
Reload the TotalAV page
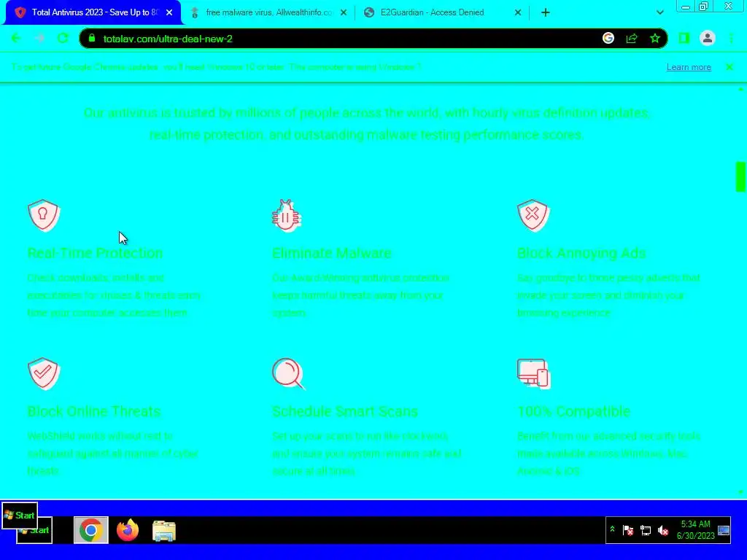point(63,39)
